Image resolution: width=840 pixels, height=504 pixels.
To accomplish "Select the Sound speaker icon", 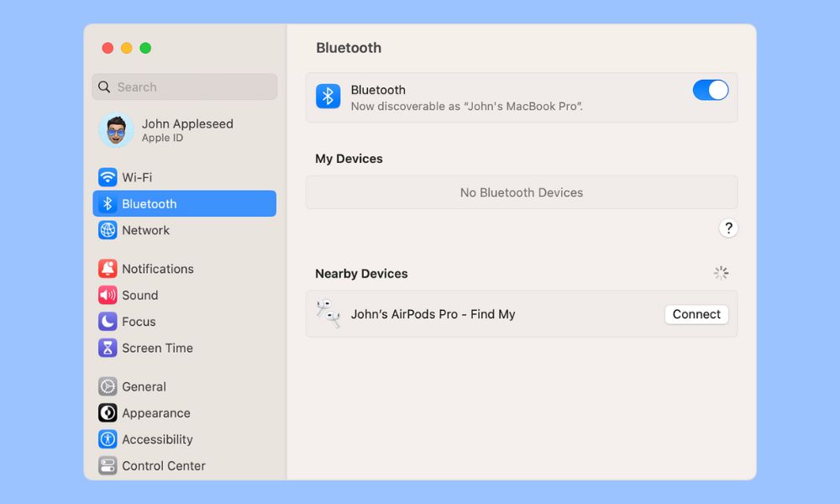I will 108,295.
